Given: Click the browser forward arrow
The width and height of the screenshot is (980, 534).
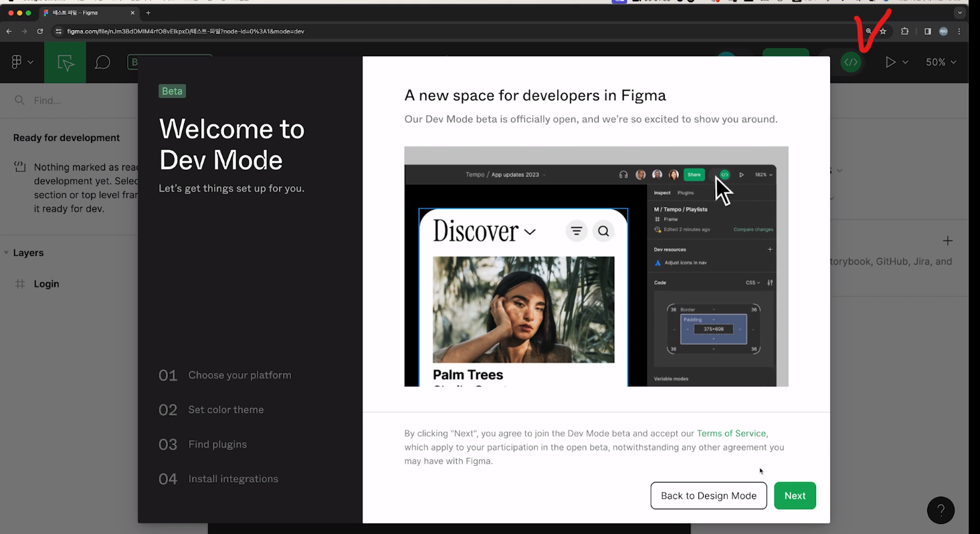Looking at the screenshot, I should coord(25,31).
